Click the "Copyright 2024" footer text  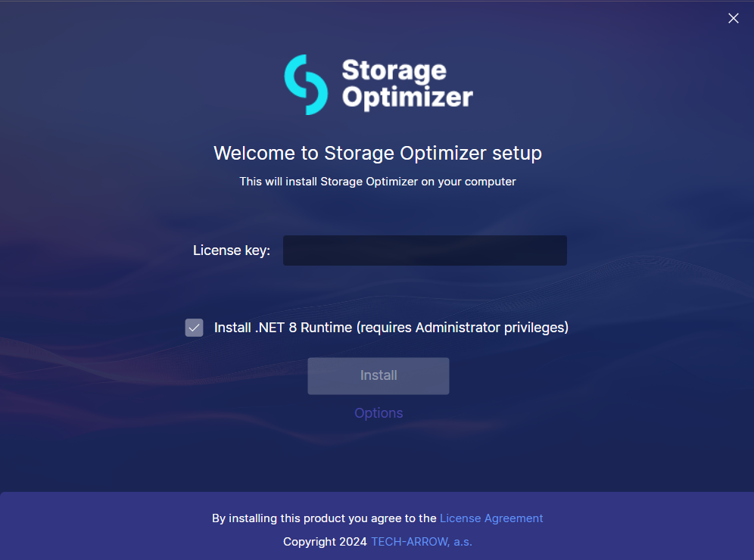pos(325,542)
